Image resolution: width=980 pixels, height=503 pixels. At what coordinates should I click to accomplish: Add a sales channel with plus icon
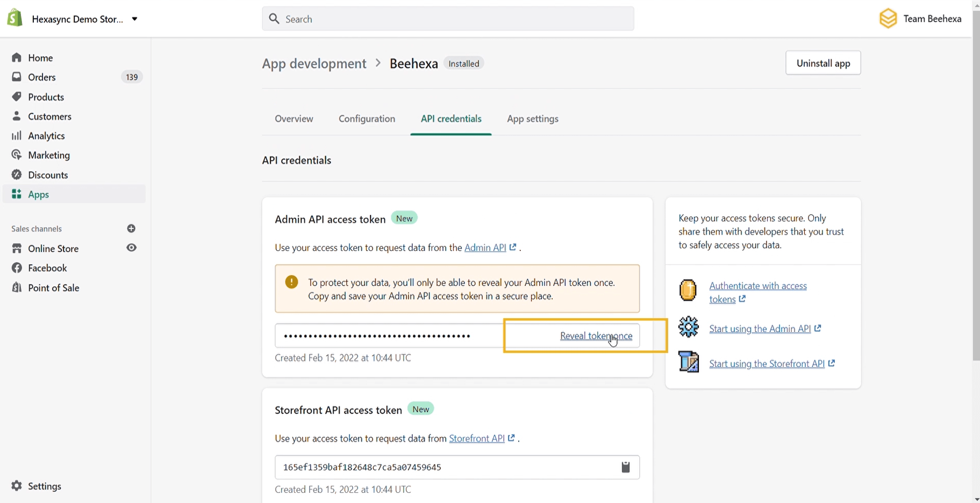[131, 228]
